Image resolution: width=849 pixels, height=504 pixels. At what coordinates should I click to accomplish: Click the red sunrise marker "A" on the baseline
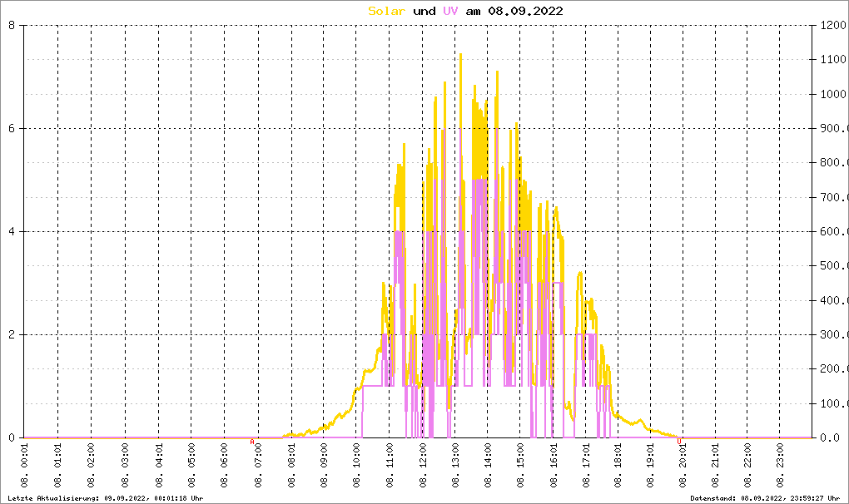(252, 442)
